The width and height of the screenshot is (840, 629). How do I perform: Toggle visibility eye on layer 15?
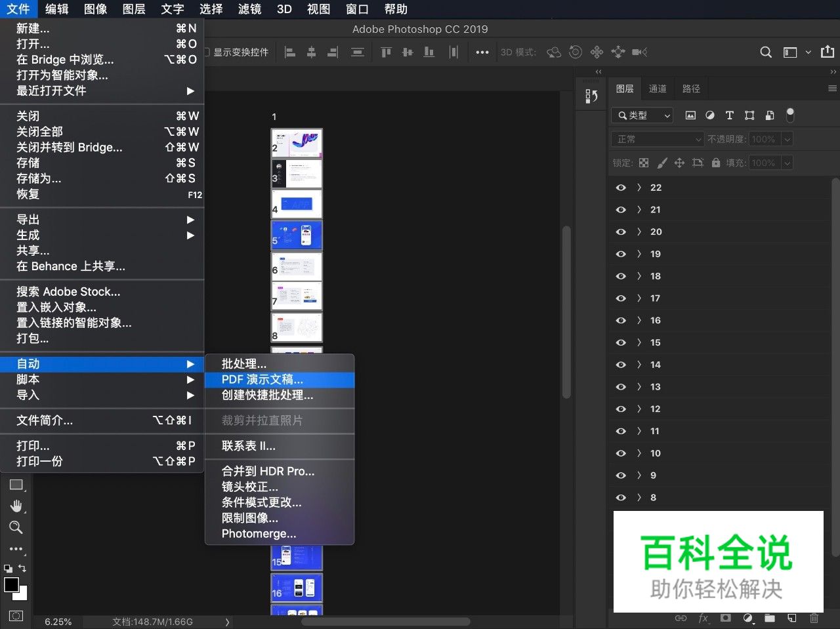click(620, 342)
